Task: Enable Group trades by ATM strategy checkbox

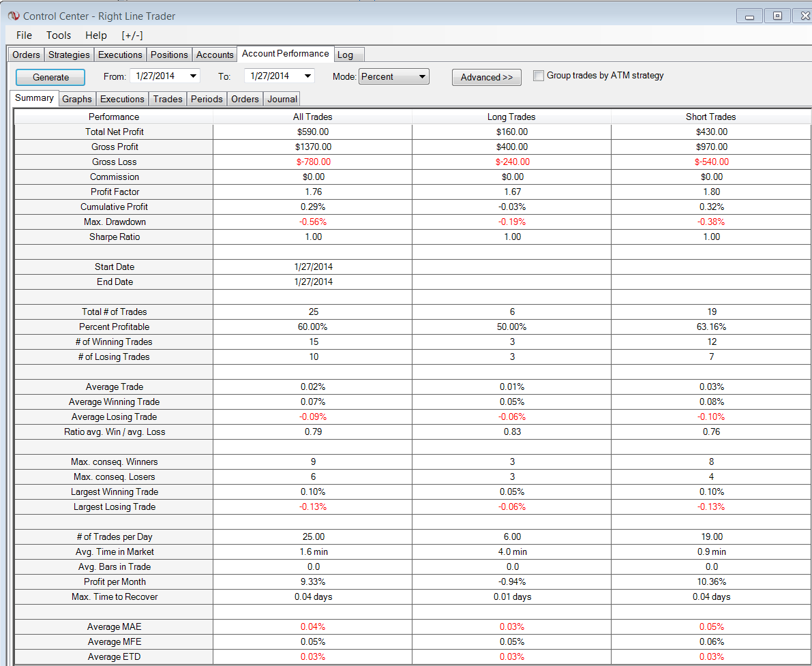Action: click(539, 76)
